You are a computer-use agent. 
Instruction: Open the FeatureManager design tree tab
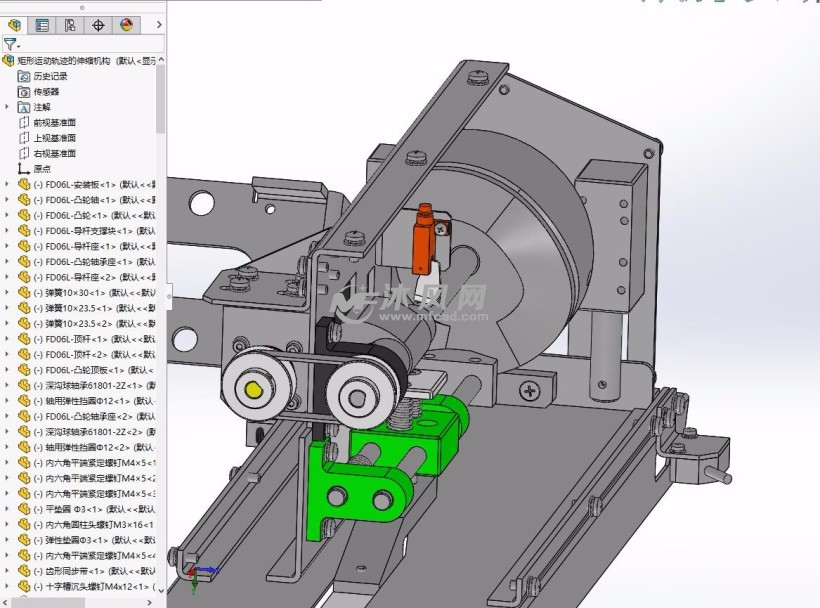click(14, 25)
